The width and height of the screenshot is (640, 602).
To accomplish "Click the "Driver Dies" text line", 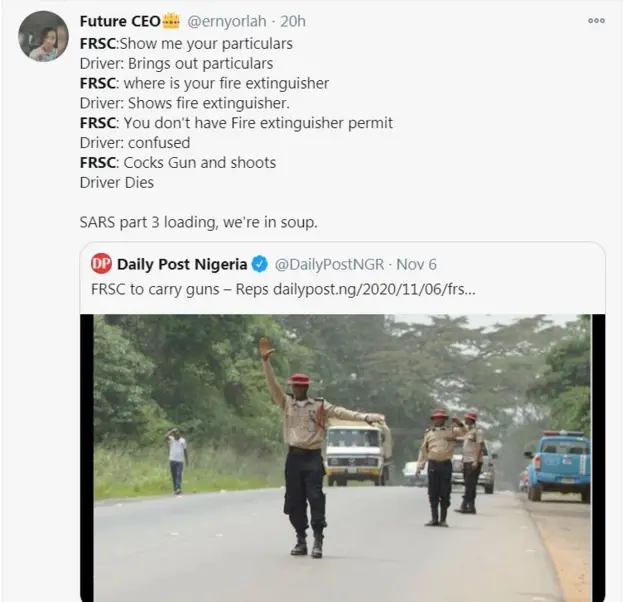I will point(115,182).
